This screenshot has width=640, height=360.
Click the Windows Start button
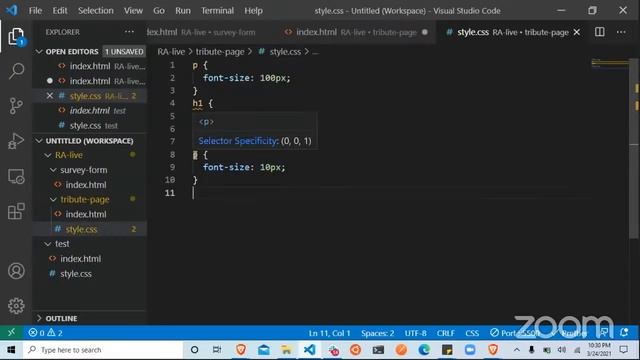(11, 350)
